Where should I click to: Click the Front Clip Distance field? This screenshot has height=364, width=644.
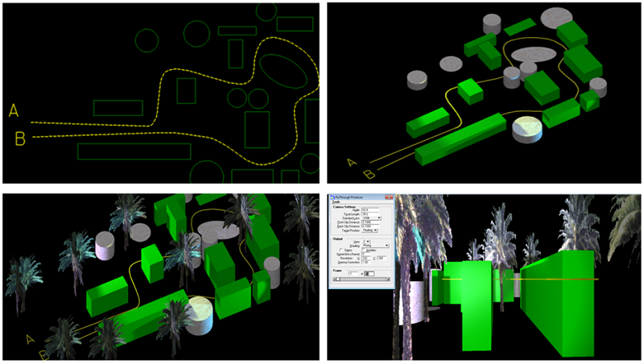pyautogui.click(x=369, y=221)
